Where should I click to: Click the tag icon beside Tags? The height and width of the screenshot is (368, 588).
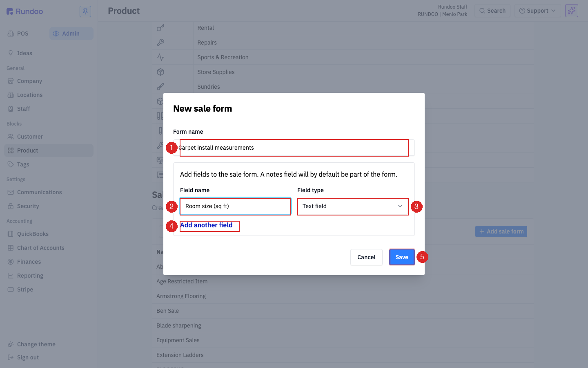click(11, 164)
